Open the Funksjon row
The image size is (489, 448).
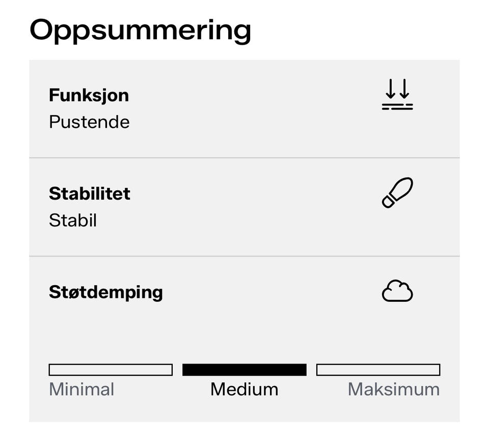click(244, 109)
